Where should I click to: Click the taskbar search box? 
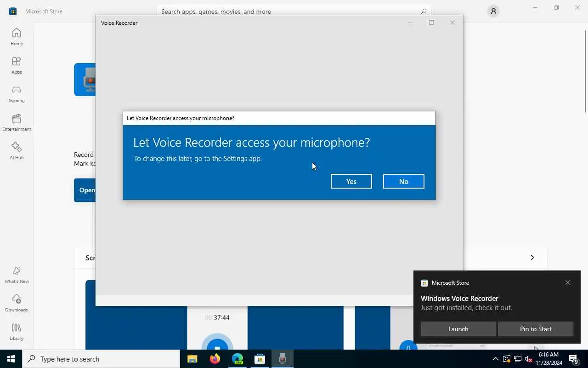[x=101, y=359]
